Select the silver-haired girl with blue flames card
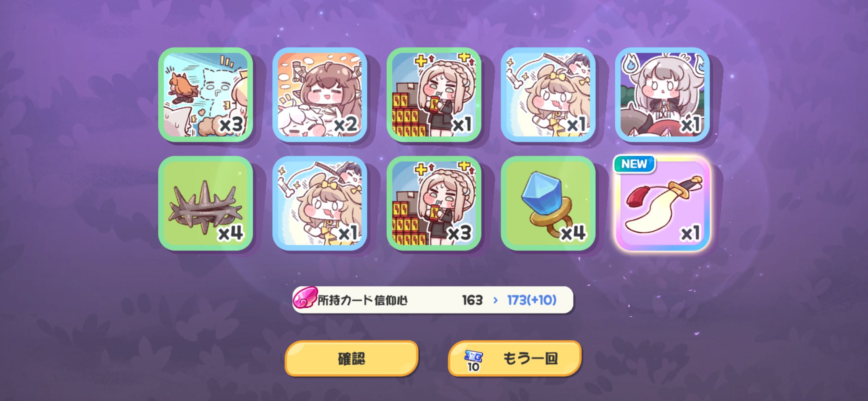Image resolution: width=868 pixels, height=401 pixels. coord(662,95)
